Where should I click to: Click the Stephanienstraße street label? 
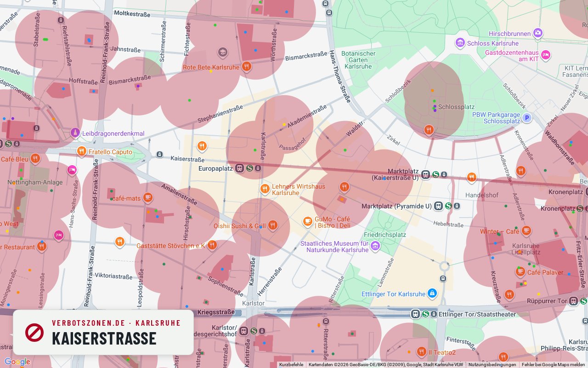click(220, 115)
